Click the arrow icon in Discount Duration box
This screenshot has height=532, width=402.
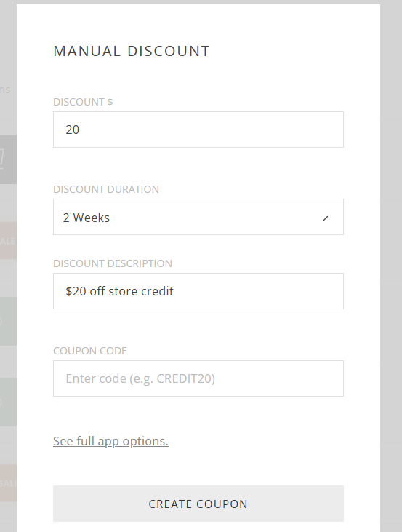(x=326, y=218)
